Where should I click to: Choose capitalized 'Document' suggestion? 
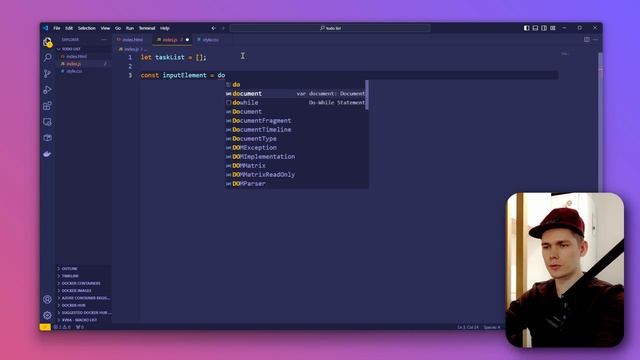click(297, 111)
